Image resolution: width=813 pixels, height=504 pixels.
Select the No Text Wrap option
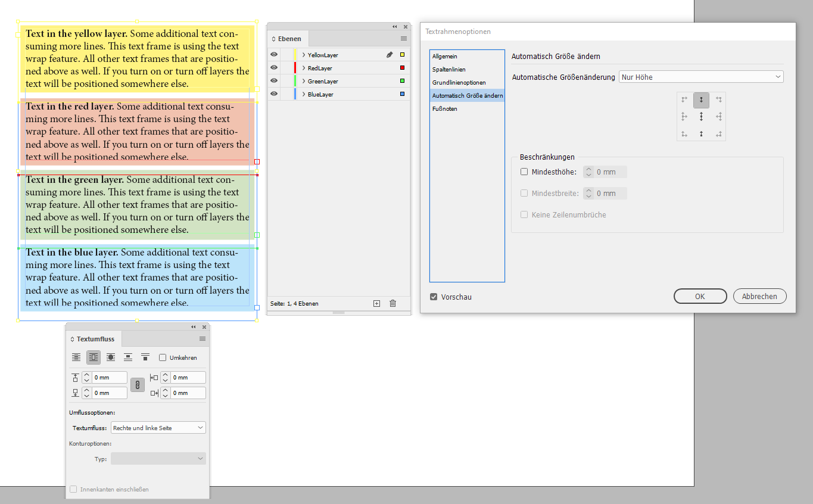point(76,357)
